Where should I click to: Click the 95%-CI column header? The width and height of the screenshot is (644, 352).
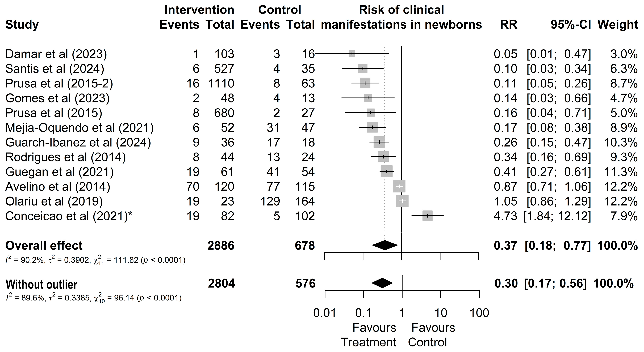pyautogui.click(x=571, y=25)
